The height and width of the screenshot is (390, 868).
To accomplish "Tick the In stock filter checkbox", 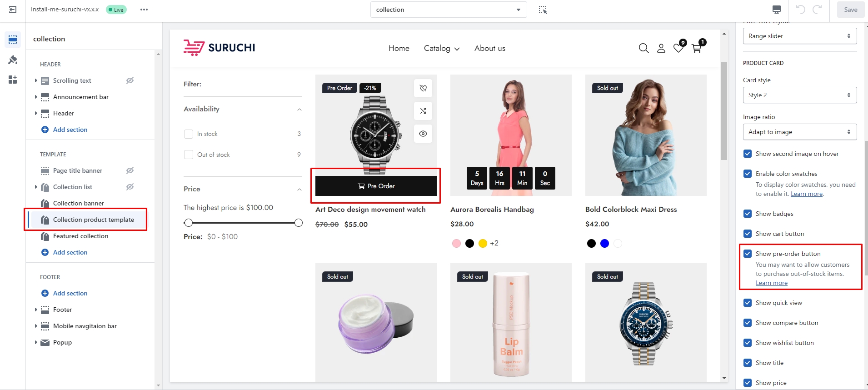I will click(189, 134).
